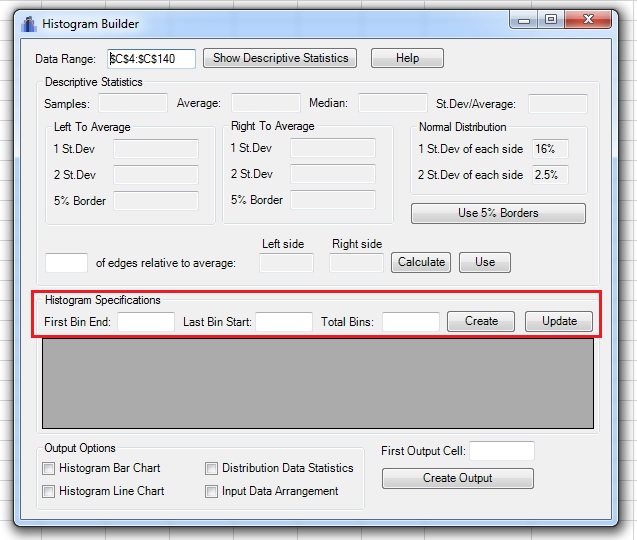Focus the Total Bins field

(x=411, y=322)
